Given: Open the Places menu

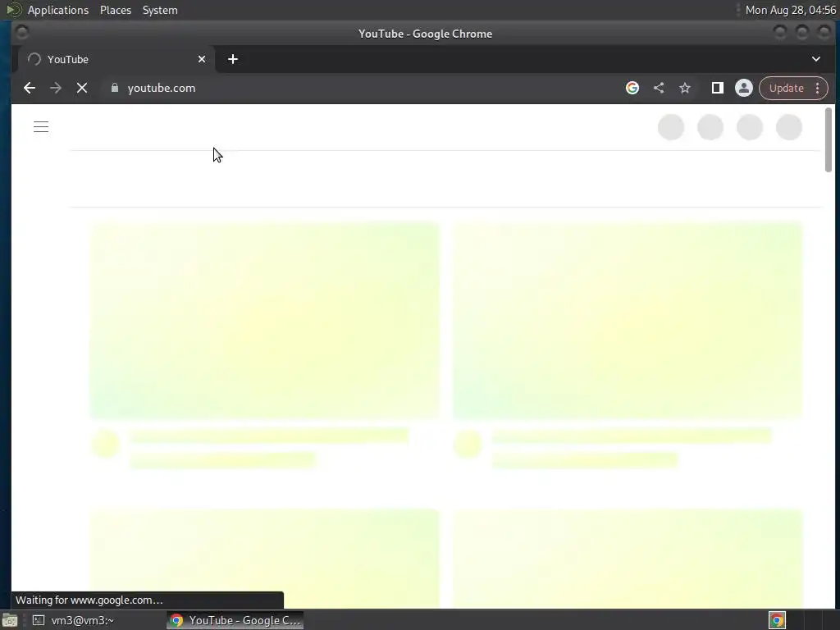Looking at the screenshot, I should coord(115,10).
